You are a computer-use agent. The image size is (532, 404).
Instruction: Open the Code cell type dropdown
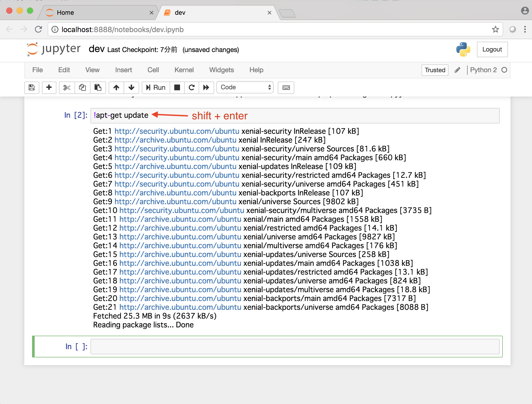245,87
